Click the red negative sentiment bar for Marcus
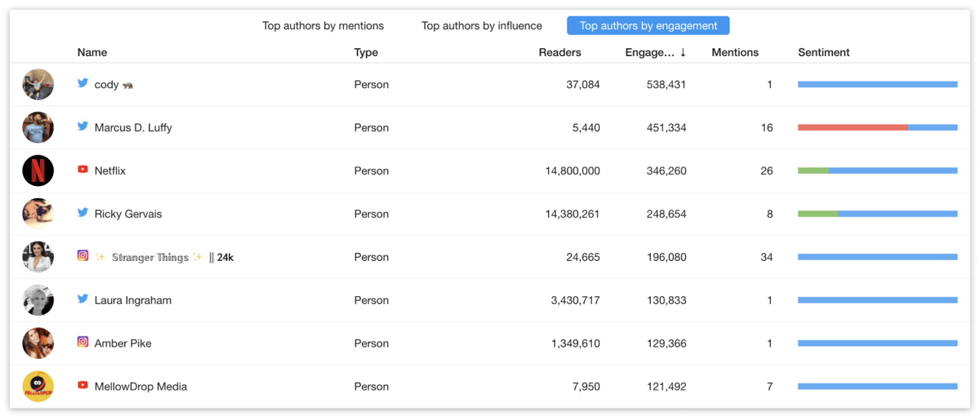 [852, 128]
